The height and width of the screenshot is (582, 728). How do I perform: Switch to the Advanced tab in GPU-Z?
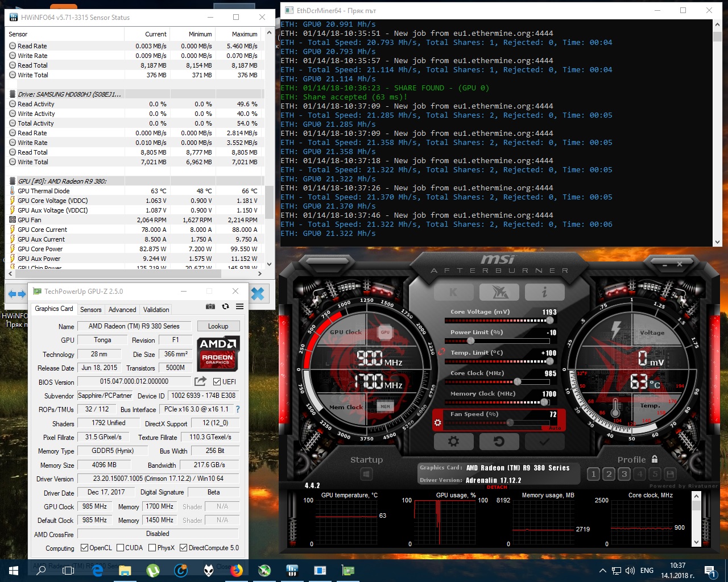pos(122,310)
